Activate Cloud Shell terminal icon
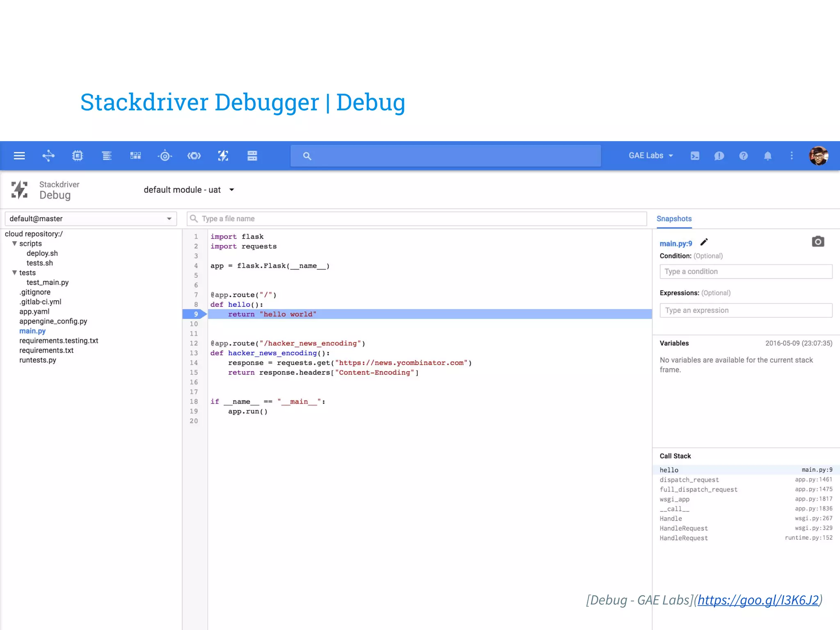 (x=695, y=156)
